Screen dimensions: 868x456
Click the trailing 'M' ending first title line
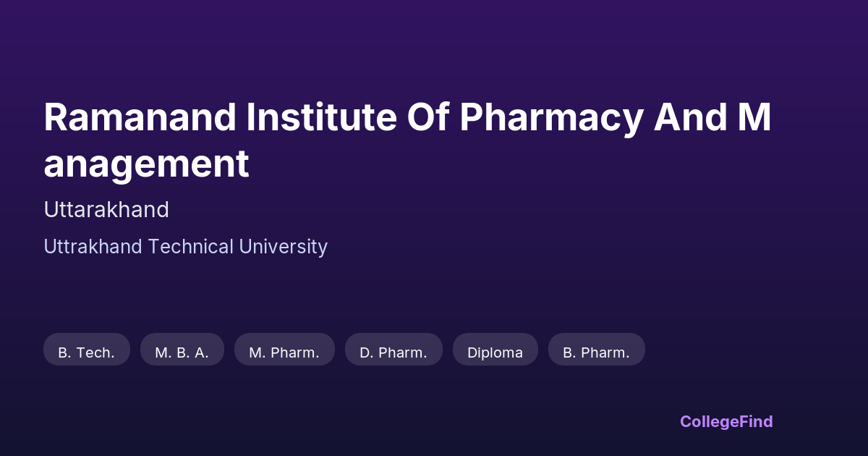tap(754, 118)
